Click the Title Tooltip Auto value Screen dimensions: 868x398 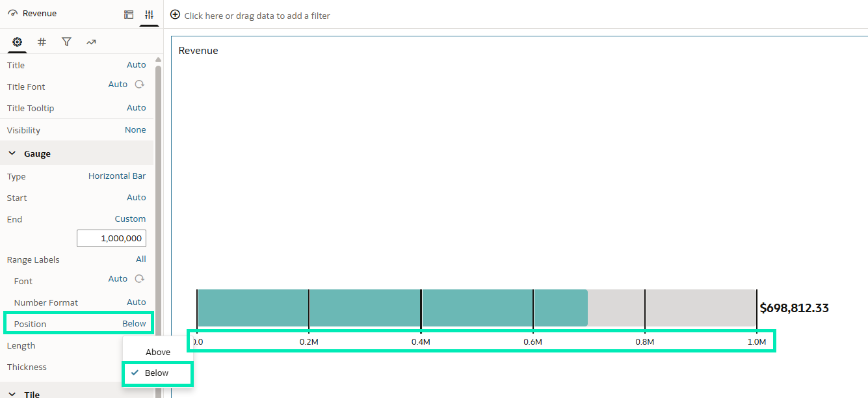136,108
